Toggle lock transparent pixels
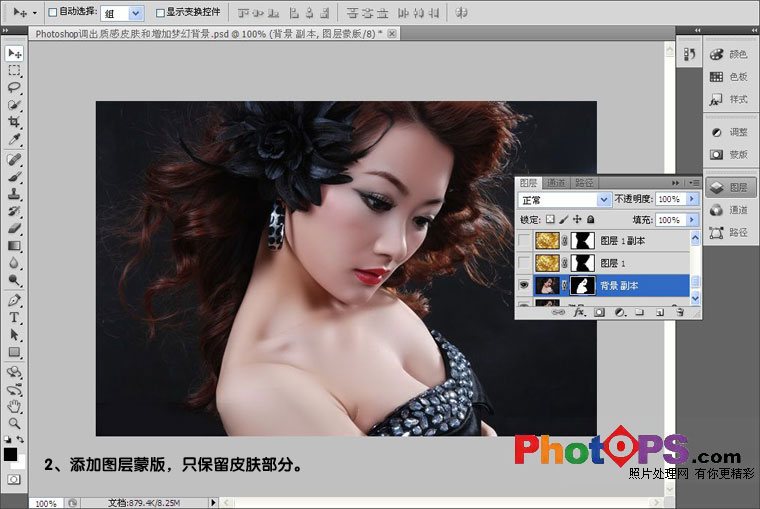This screenshot has height=509, width=760. click(550, 220)
